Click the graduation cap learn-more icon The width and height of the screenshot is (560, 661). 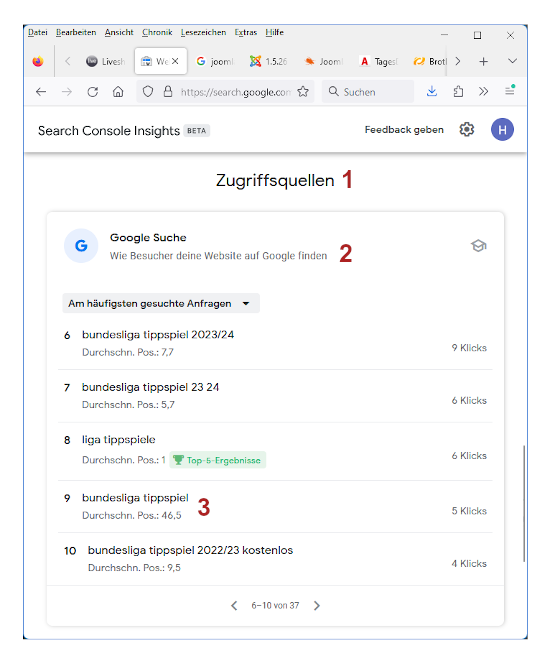tap(479, 246)
